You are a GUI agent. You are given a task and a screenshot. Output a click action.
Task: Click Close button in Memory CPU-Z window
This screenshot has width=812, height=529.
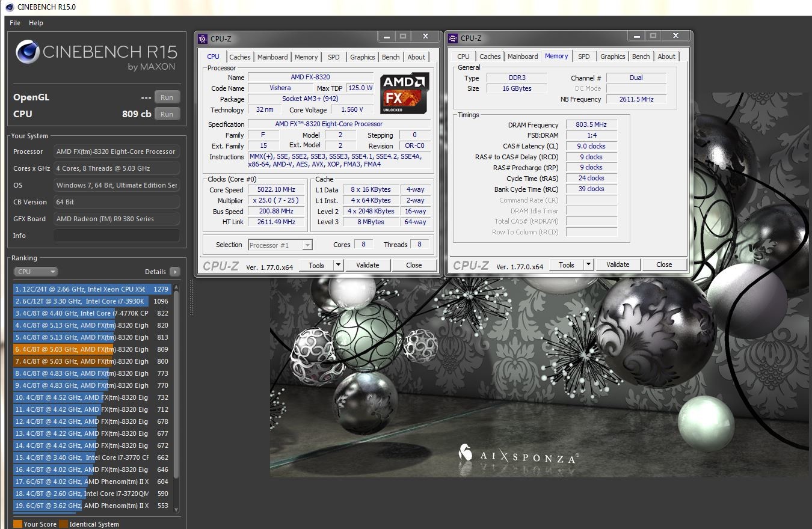[x=664, y=264]
